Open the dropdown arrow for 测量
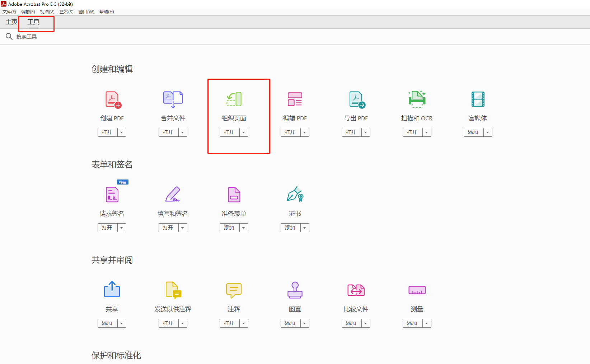 point(427,323)
